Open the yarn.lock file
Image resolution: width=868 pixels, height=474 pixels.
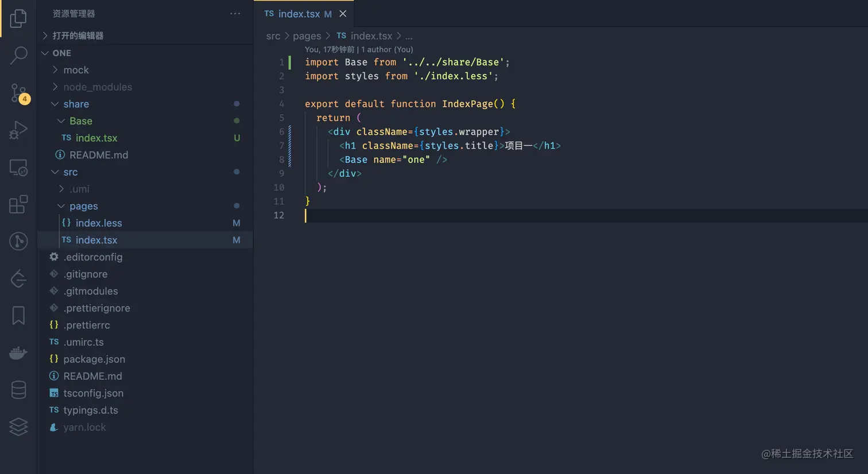145,428
